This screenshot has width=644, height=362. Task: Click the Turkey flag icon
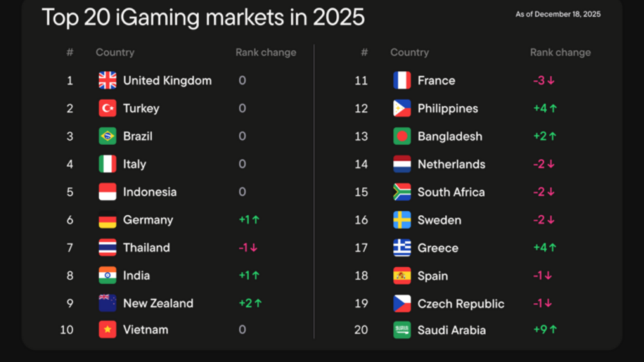pos(108,109)
